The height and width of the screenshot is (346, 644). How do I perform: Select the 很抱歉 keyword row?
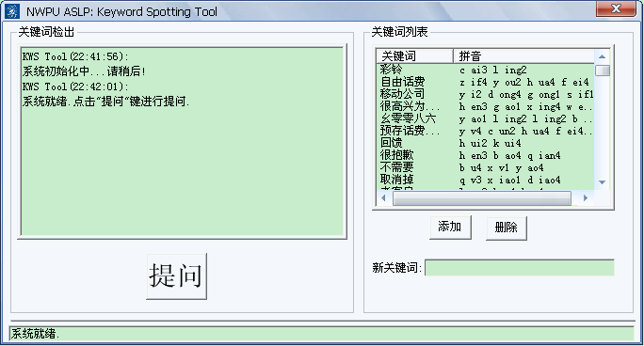pos(485,155)
